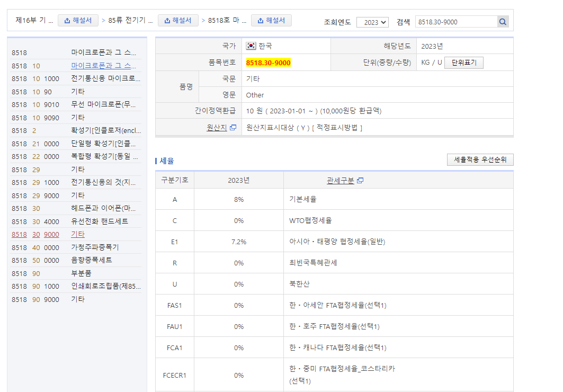Click the 세율적용 우선순위 button
Viewport: 563px width, 392px height.
[x=480, y=159]
